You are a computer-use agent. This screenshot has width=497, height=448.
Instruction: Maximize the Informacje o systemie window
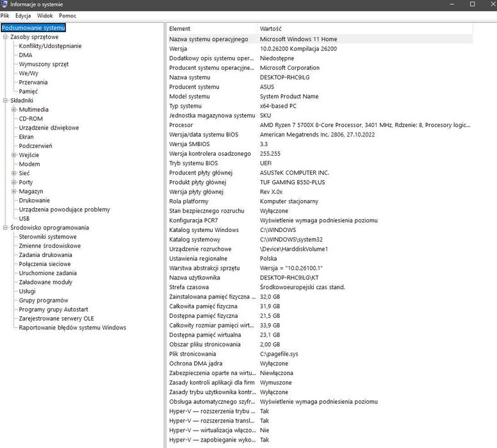[x=472, y=4]
